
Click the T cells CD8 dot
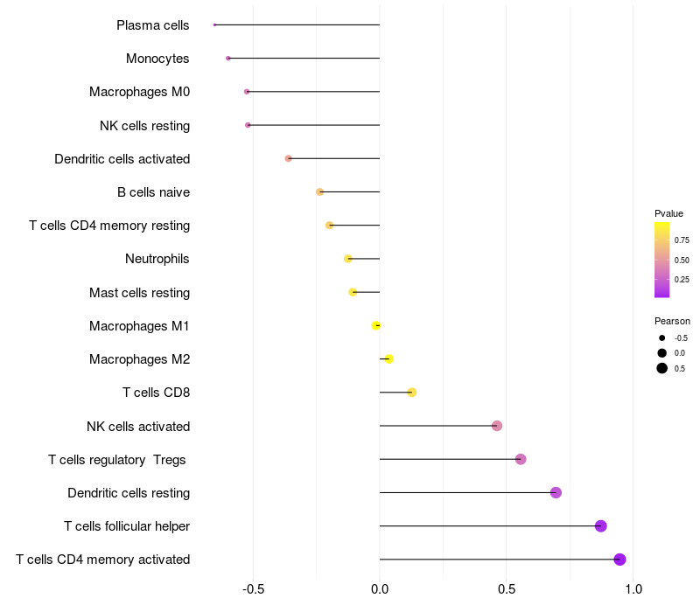(412, 393)
